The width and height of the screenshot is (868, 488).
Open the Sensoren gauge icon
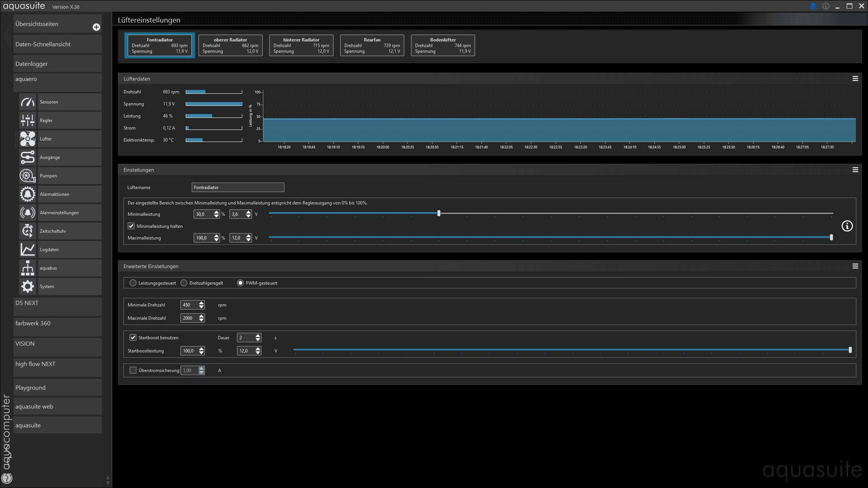tap(28, 102)
